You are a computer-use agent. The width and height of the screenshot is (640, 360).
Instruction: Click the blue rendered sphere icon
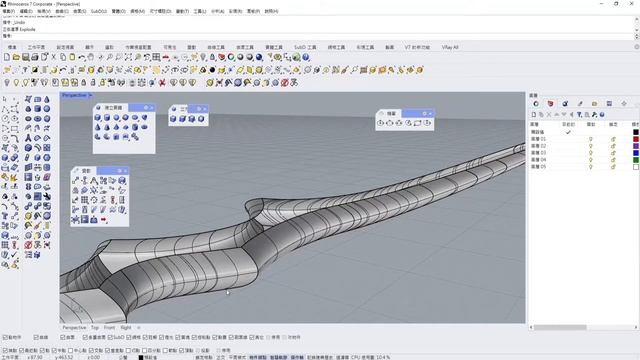(259, 57)
